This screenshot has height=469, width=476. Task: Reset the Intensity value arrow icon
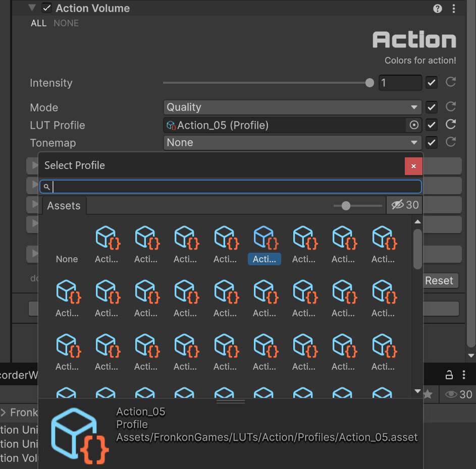coord(451,82)
